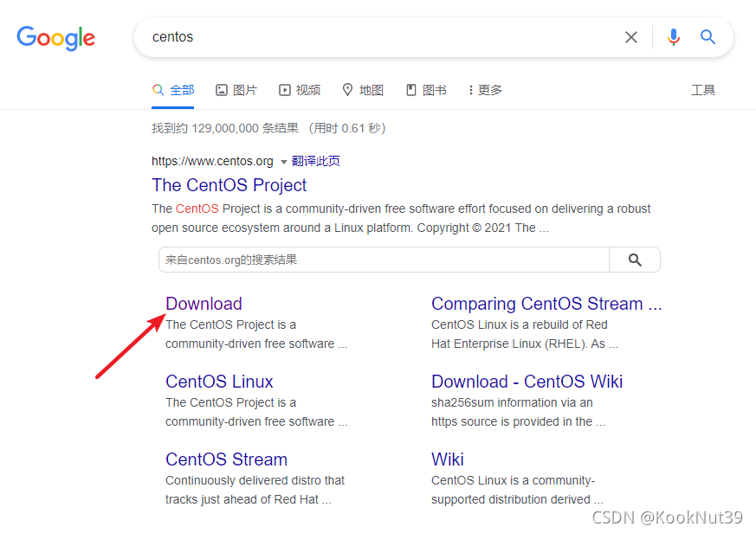The height and width of the screenshot is (533, 756).
Task: Expand the 更多 (More) menu
Action: click(x=485, y=90)
